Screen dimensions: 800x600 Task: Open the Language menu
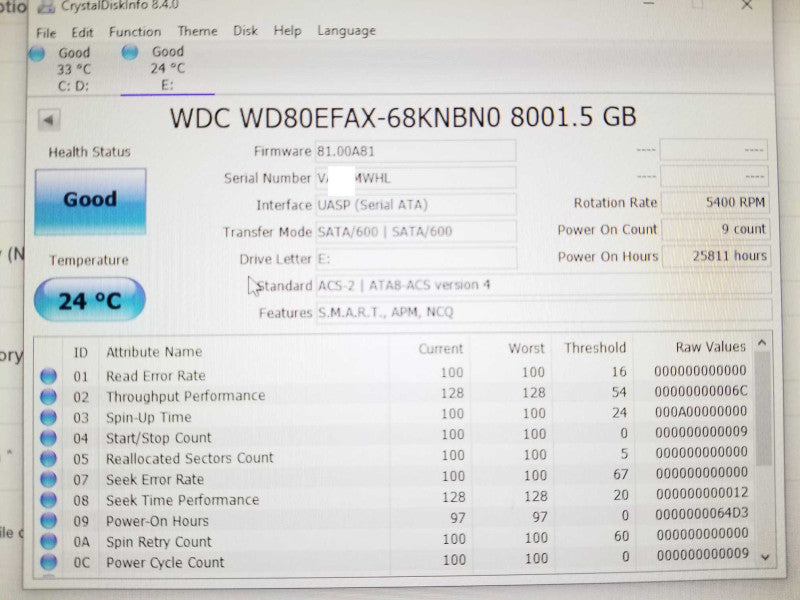[346, 31]
